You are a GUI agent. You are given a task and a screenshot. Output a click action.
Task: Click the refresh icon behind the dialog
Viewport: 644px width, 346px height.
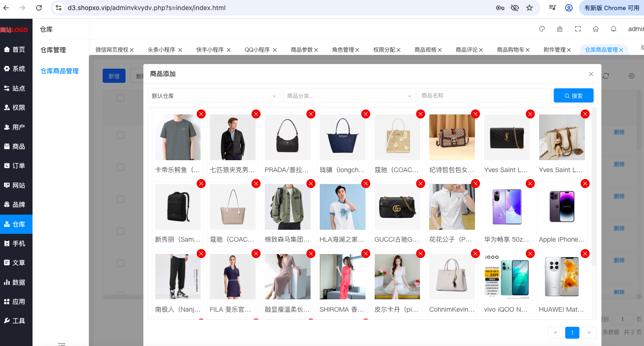[606, 76]
